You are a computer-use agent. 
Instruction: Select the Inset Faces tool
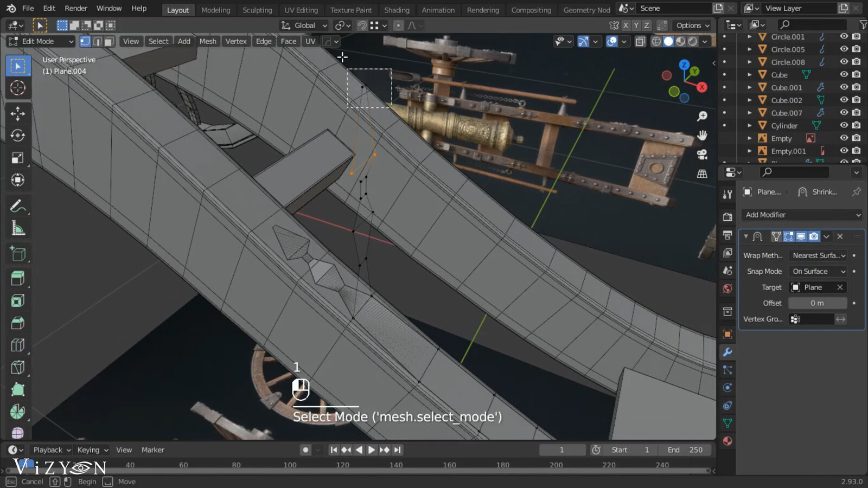click(18, 301)
